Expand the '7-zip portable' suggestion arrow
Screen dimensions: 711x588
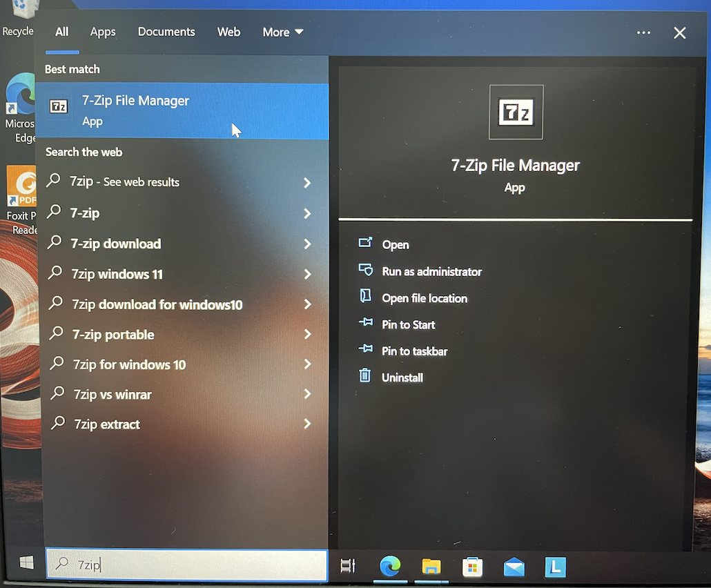pos(307,334)
